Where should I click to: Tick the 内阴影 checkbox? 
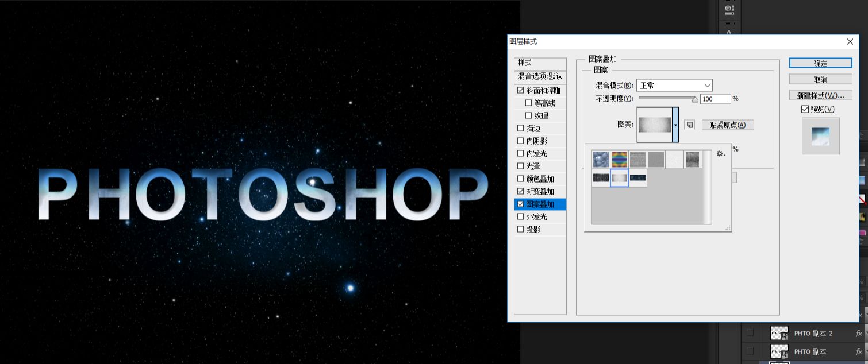click(521, 141)
